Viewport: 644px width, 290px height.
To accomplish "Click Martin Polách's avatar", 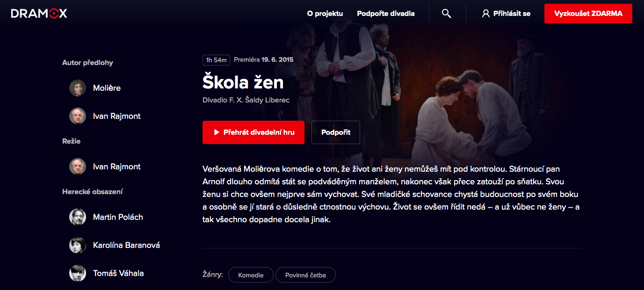I will pos(78,217).
